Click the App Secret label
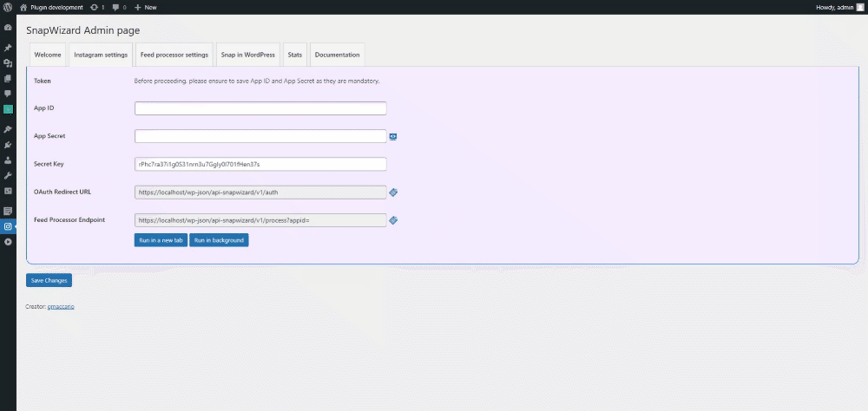Image resolution: width=868 pixels, height=411 pixels. point(49,135)
